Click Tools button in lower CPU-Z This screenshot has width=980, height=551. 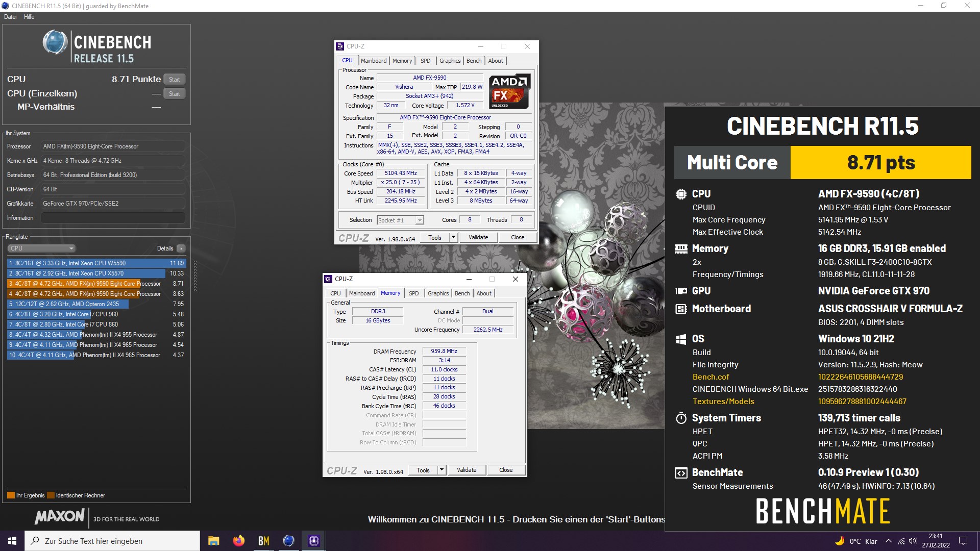(x=423, y=470)
